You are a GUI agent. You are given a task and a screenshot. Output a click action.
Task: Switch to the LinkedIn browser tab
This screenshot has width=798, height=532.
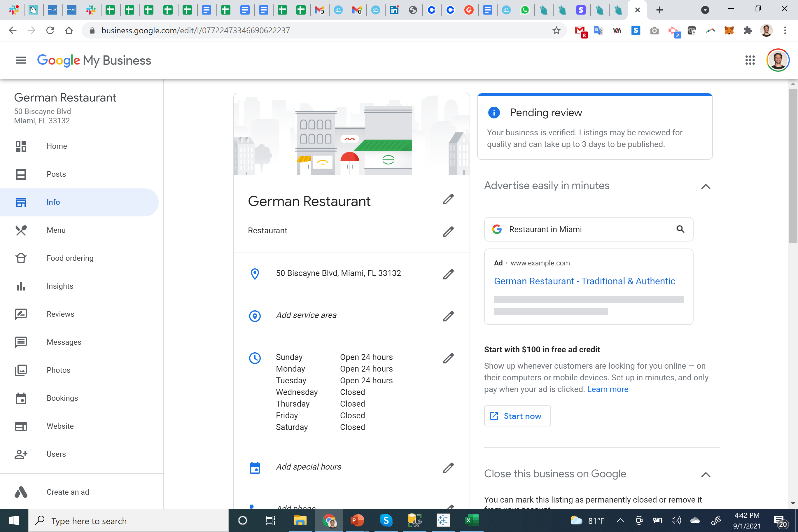(x=394, y=10)
